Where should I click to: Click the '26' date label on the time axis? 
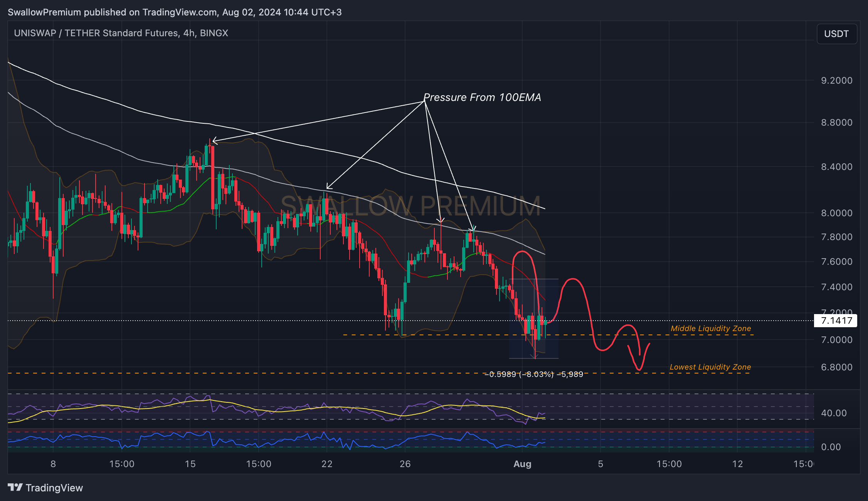[x=405, y=464]
